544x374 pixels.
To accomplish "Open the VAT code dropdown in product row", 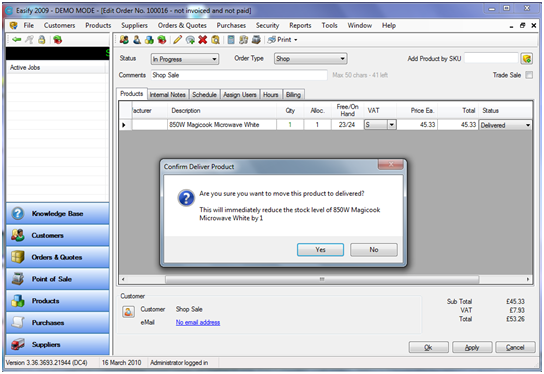I will click(x=392, y=125).
